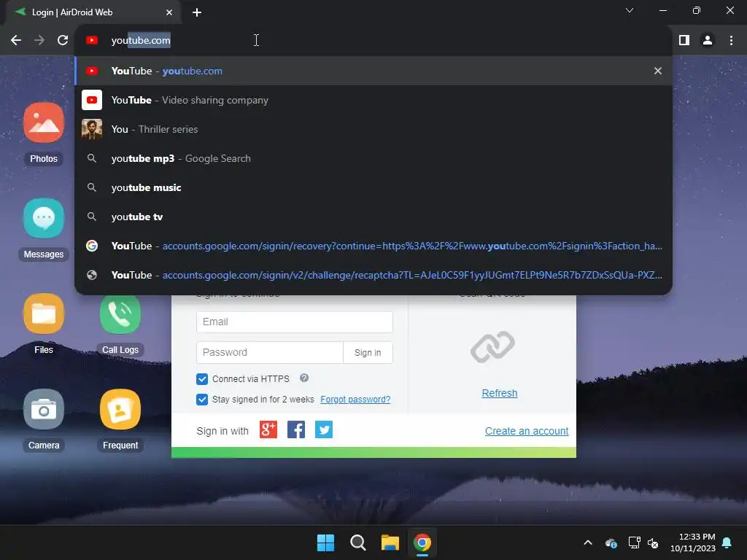Open Windows Start menu

326,542
